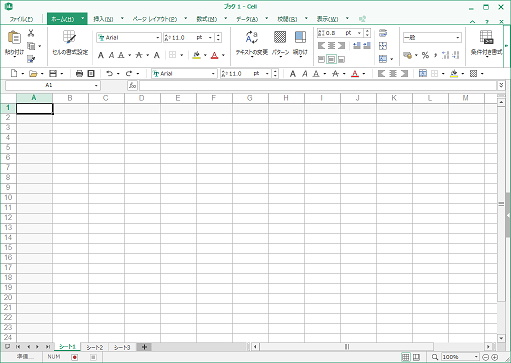Switch to the Page Layout (ページレイアウト) tab
The image size is (511, 363).
(x=155, y=19)
